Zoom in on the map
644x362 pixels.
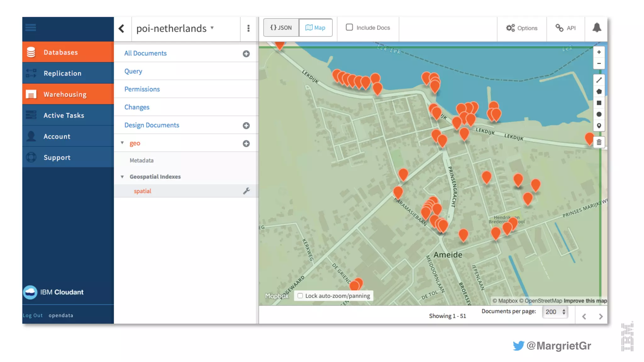point(599,52)
